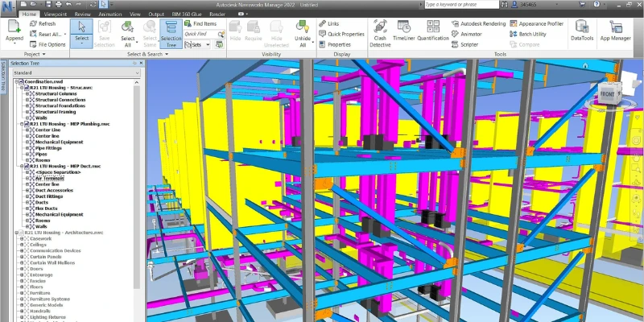Undo last action in quick access toolbar
Screen dimensions: 644x322
pyautogui.click(x=68, y=5)
